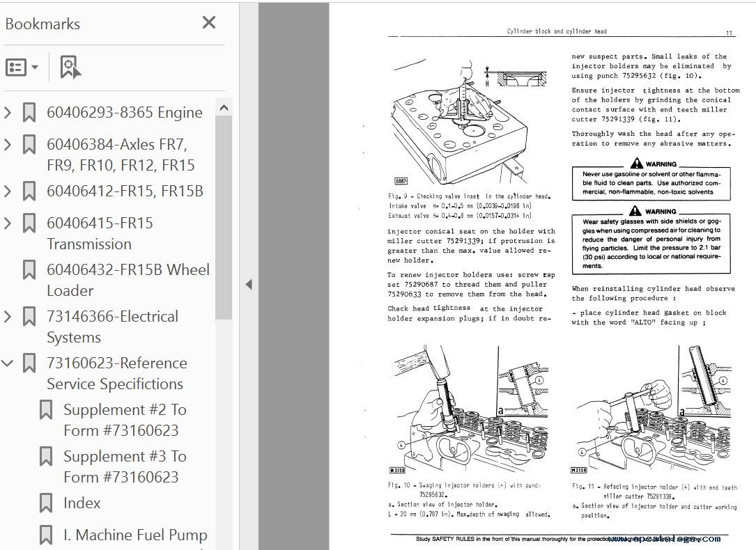756x550 pixels.
Task: Click bookmark icon beside Supplement #3
Action: coord(46,457)
